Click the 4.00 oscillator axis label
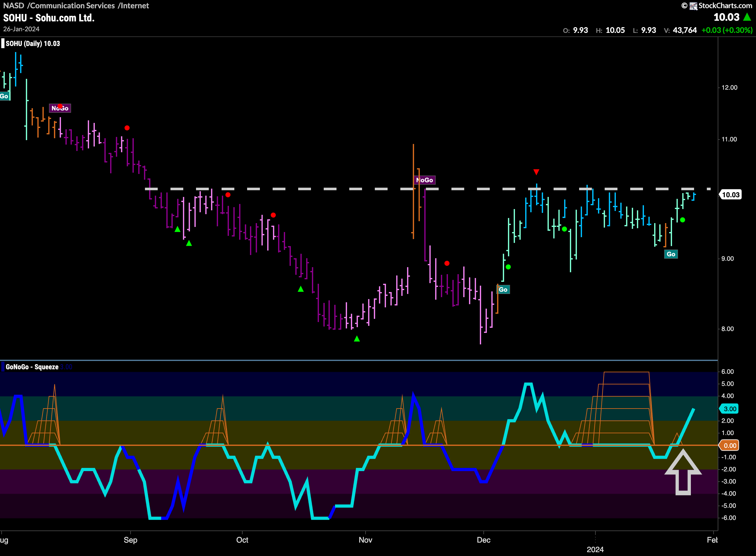Image resolution: width=756 pixels, height=556 pixels. pyautogui.click(x=727, y=396)
